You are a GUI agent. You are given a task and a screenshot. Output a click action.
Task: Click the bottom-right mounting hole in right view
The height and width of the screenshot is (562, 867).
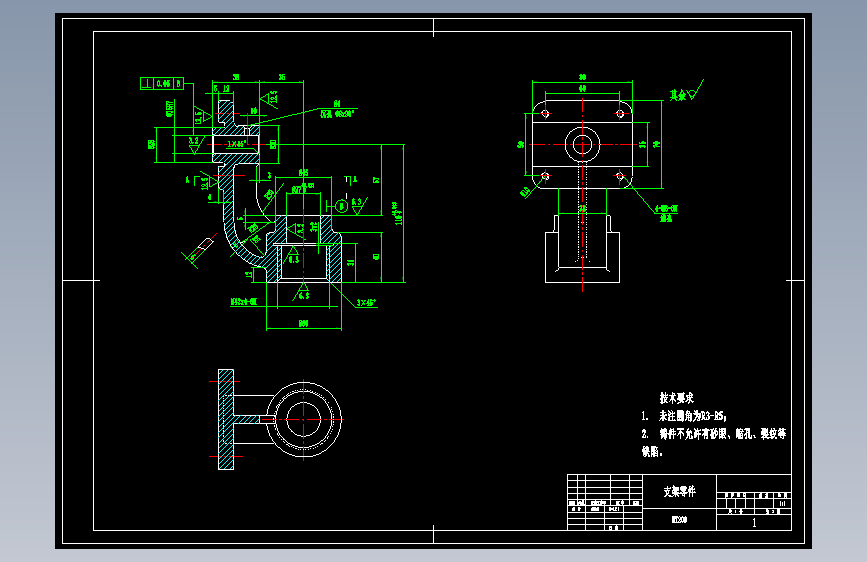620,176
